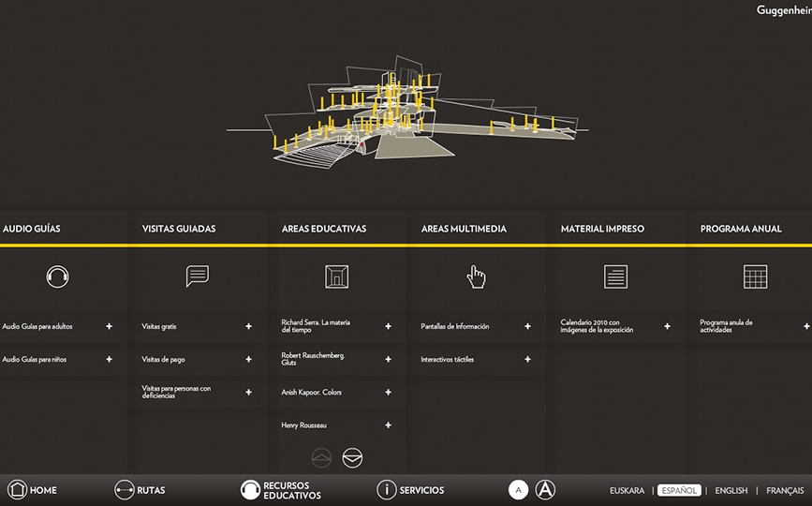
Task: Open the Visitas Guiadas section header
Action: pyautogui.click(x=179, y=229)
